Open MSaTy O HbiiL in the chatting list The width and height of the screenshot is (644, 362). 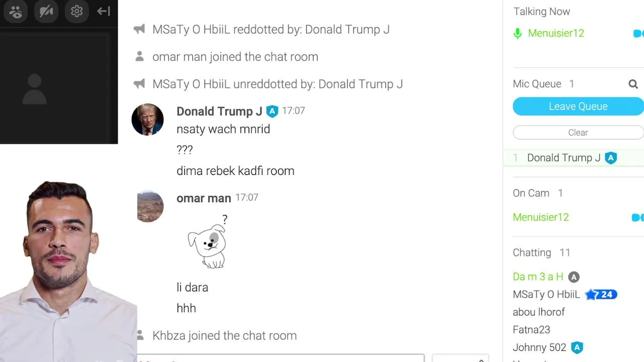(546, 295)
